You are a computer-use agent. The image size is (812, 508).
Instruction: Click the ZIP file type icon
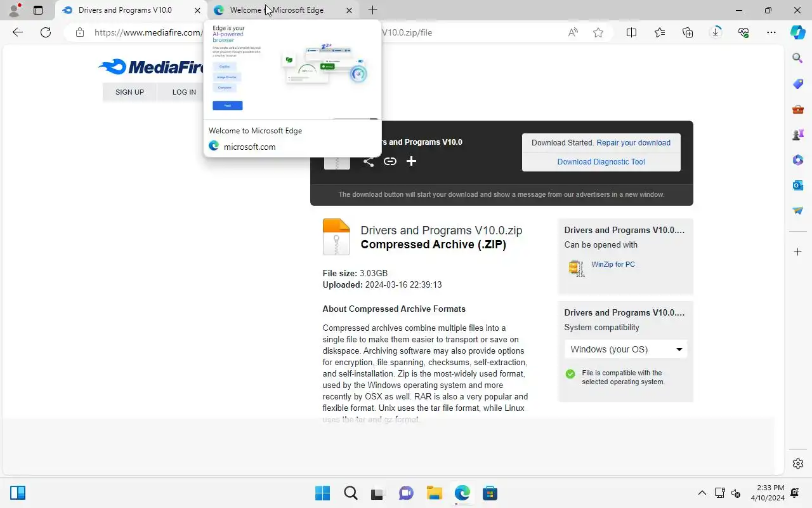336,237
